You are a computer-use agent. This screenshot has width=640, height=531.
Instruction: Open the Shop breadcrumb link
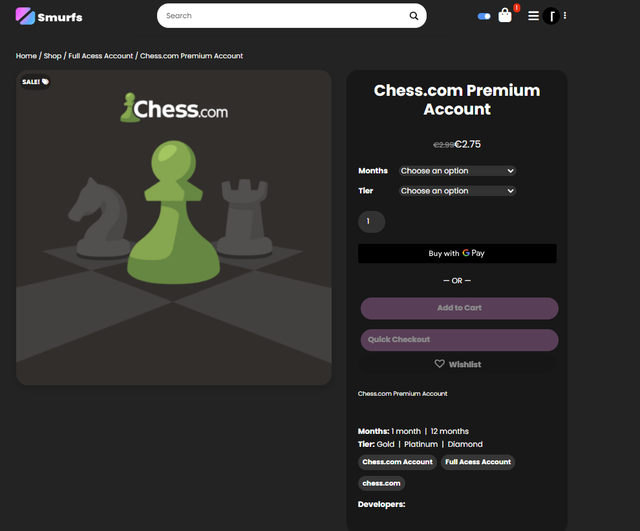tap(52, 56)
